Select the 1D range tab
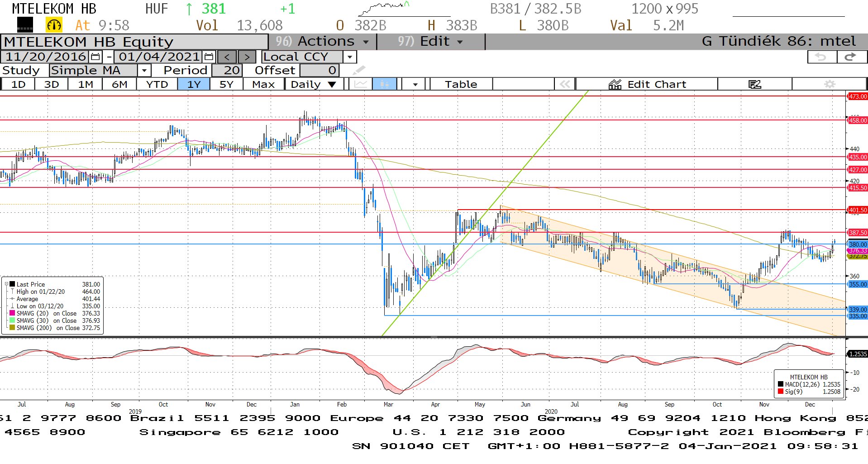The image size is (868, 464). (x=18, y=84)
